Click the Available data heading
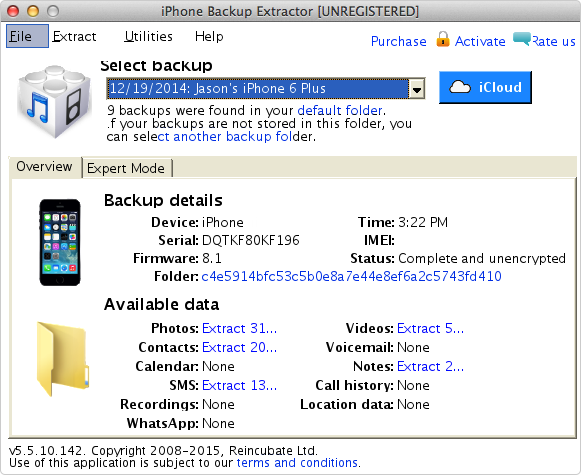 coord(162,305)
